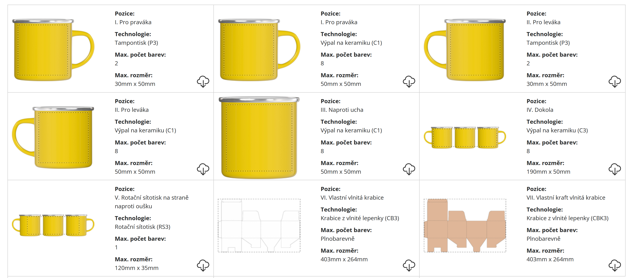Image resolution: width=644 pixels, height=278 pixels.
Task: Download template for IV. Dokola position
Action: point(615,169)
